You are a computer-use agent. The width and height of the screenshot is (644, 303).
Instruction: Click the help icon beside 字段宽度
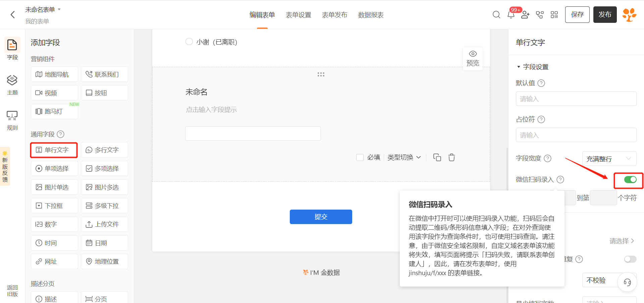[547, 158]
